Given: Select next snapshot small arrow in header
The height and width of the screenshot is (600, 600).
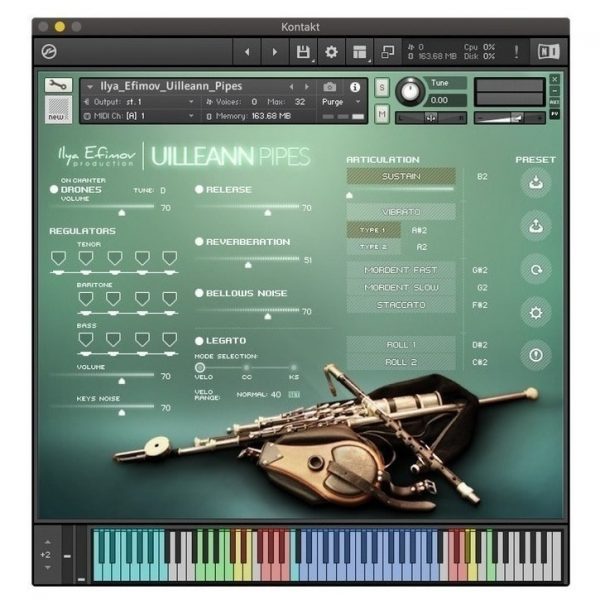Looking at the screenshot, I should [307, 87].
